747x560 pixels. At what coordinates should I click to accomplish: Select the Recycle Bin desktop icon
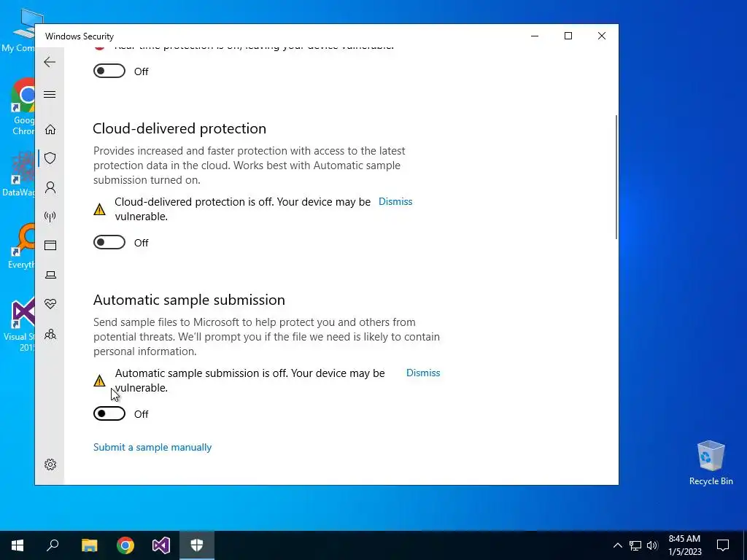(x=711, y=463)
